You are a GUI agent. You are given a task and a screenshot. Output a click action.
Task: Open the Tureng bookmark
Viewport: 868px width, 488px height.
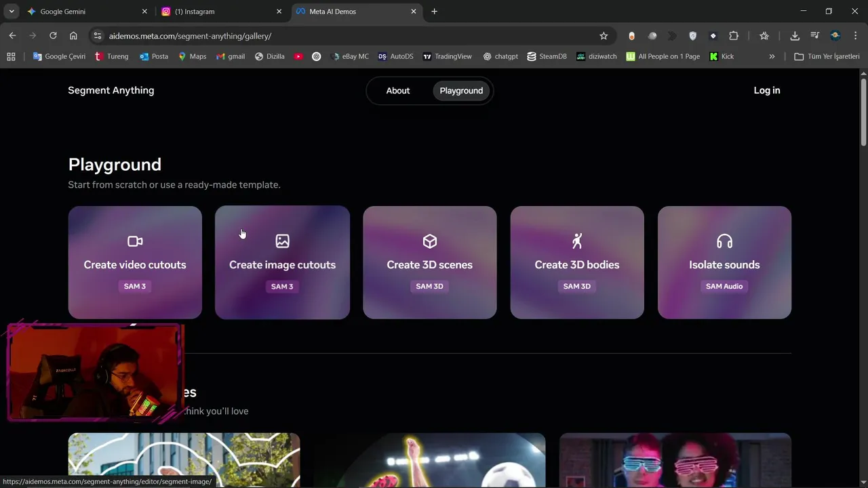(x=111, y=56)
